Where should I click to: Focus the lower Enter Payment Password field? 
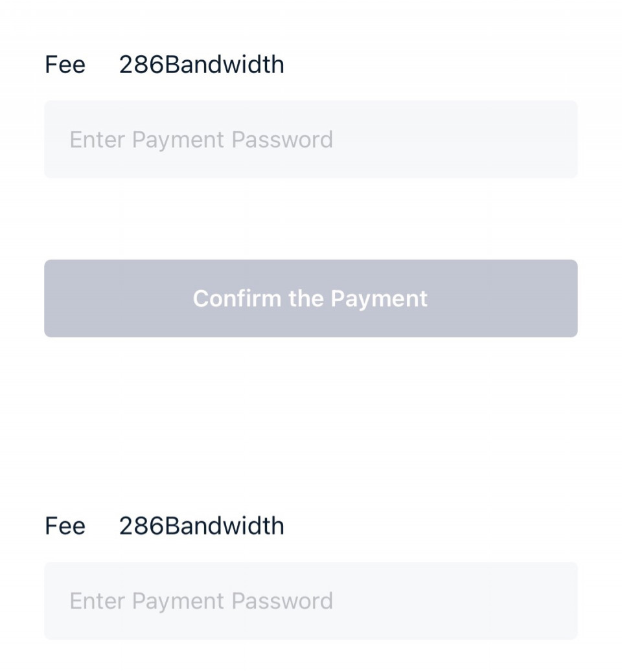pyautogui.click(x=311, y=601)
